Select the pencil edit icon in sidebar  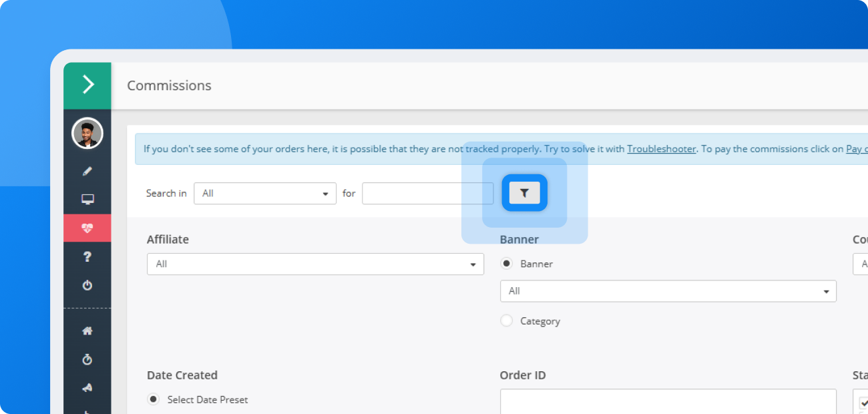87,170
